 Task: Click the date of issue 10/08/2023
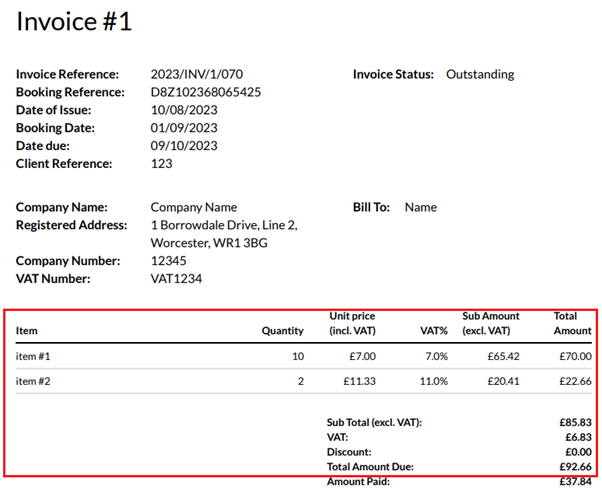(x=184, y=110)
